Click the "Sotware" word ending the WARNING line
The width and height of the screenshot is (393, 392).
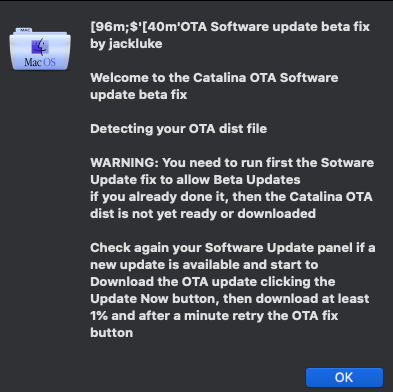347,163
